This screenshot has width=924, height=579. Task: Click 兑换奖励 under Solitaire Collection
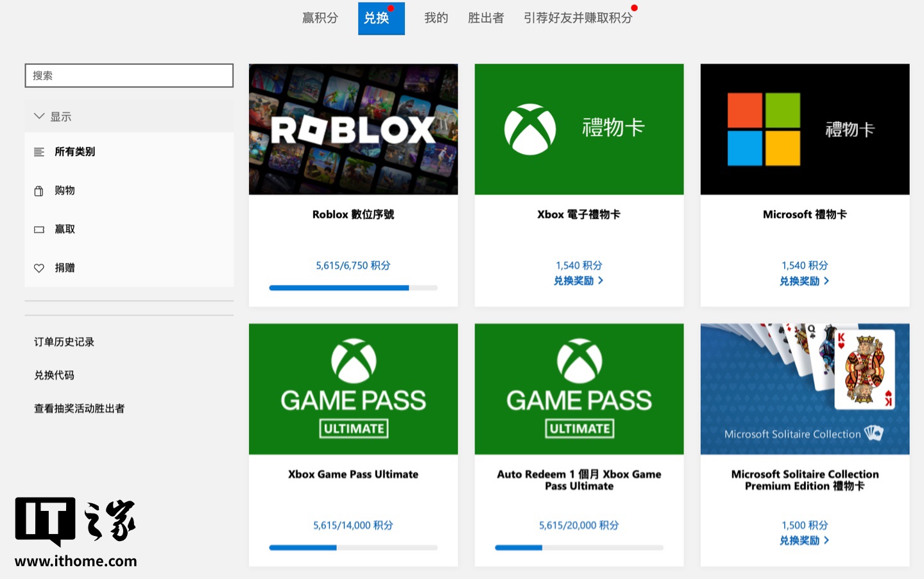tap(805, 540)
